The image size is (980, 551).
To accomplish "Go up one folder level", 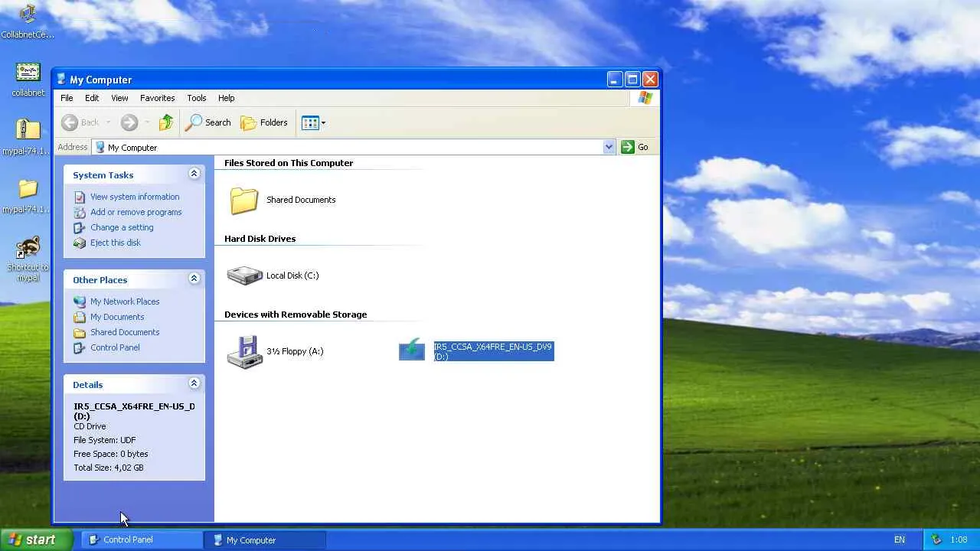I will [166, 122].
